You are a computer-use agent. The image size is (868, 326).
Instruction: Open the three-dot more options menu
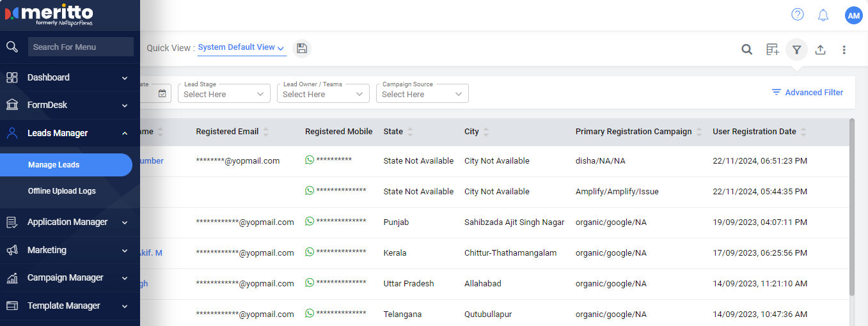[844, 49]
